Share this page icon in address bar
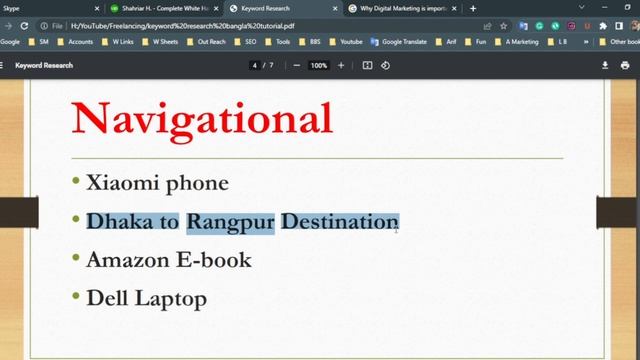This screenshot has width=640, height=360. pos(487,26)
